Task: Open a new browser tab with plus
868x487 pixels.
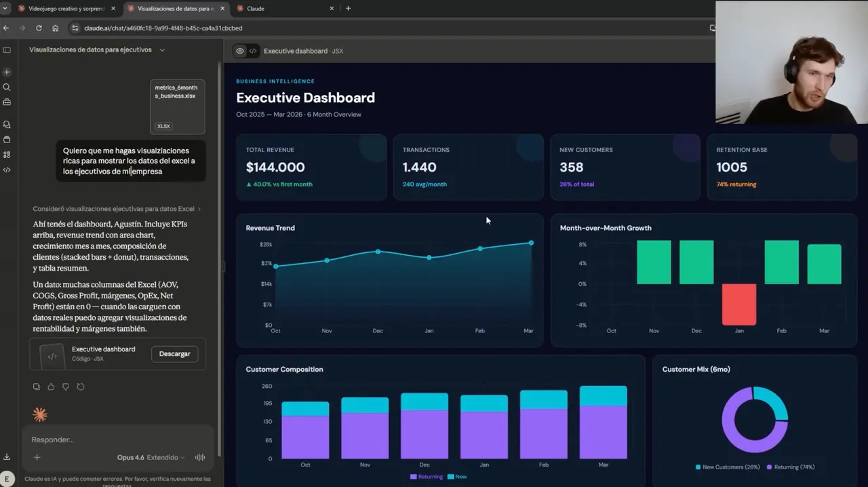Action: 348,8
